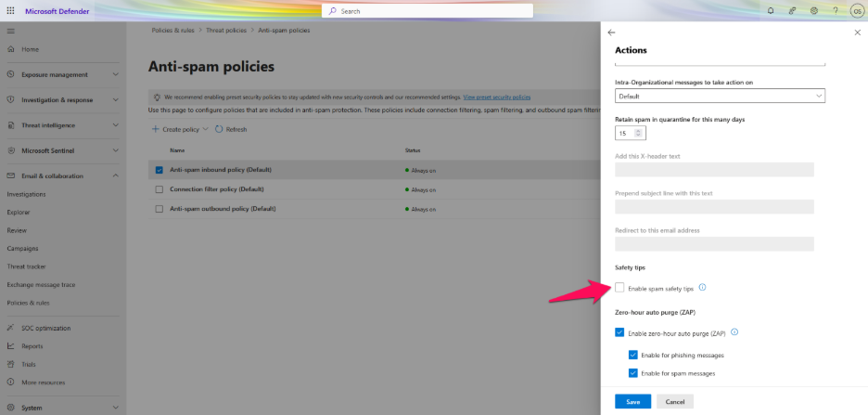The width and height of the screenshot is (868, 415).
Task: Click info icon beside zero-hour auto purge
Action: pyautogui.click(x=734, y=332)
